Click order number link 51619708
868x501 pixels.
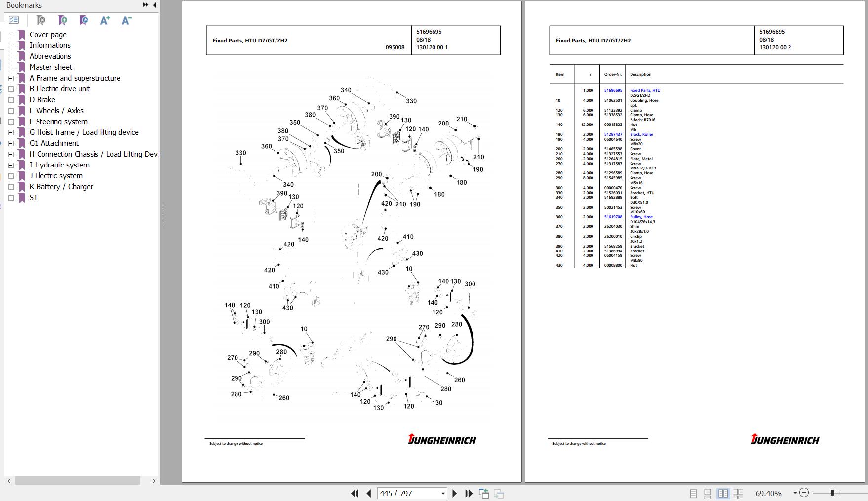[x=613, y=217]
